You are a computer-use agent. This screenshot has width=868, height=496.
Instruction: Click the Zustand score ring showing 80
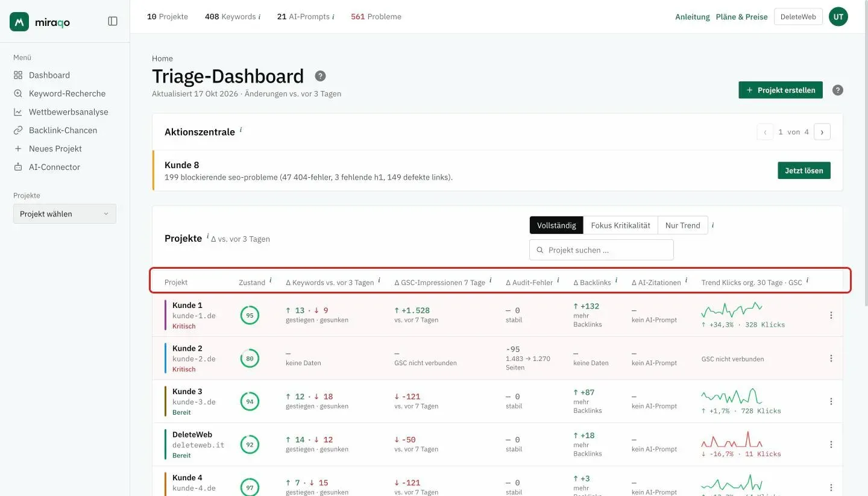tap(250, 359)
